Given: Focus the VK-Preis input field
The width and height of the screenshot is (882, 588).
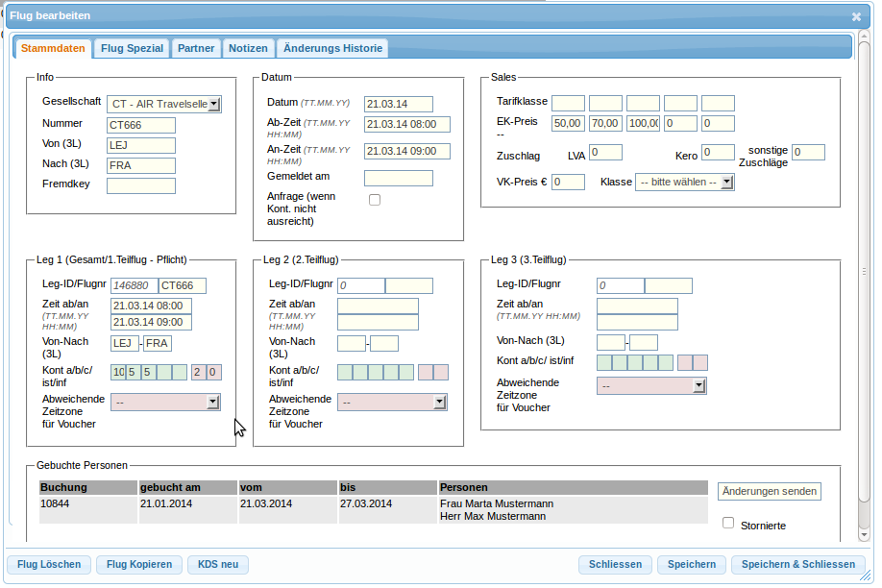Looking at the screenshot, I should [x=568, y=183].
